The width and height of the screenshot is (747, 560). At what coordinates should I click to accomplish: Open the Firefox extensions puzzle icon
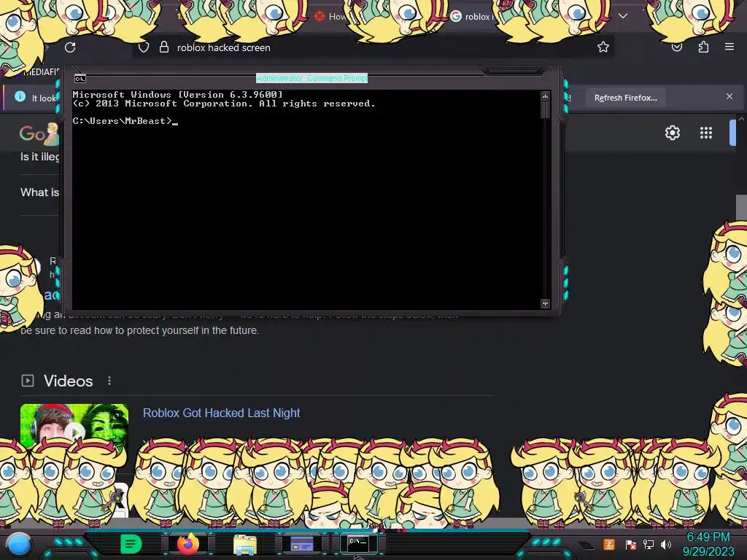pyautogui.click(x=703, y=47)
